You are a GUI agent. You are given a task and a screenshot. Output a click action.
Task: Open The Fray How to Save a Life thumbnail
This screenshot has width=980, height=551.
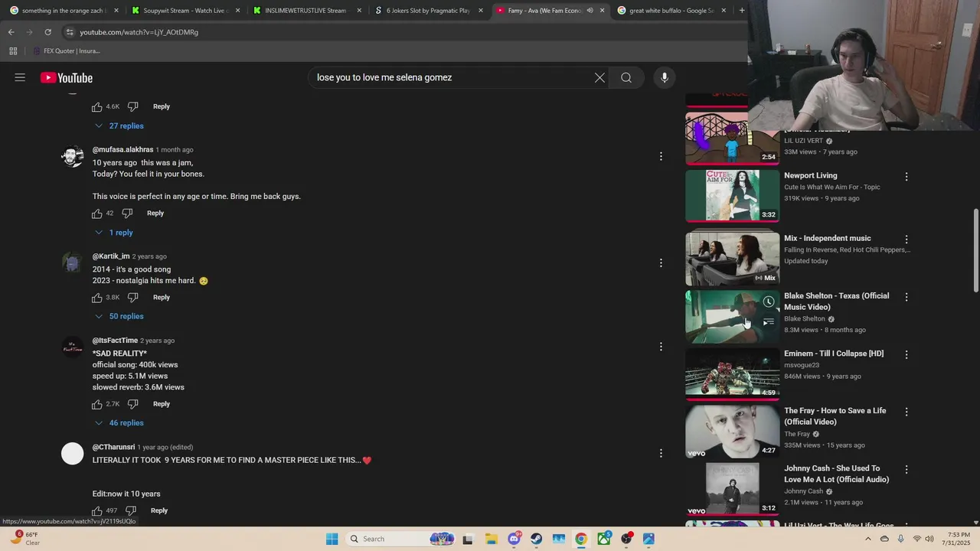[x=732, y=431]
